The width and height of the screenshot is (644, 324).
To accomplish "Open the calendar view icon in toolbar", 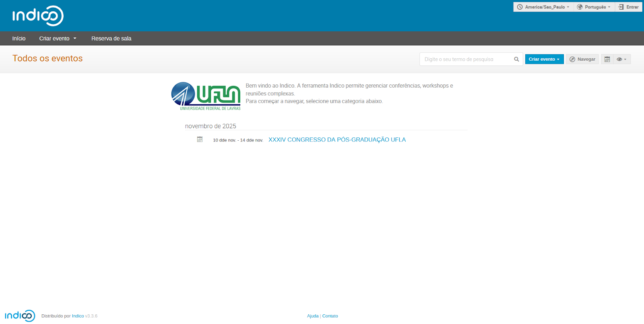I will coord(607,59).
